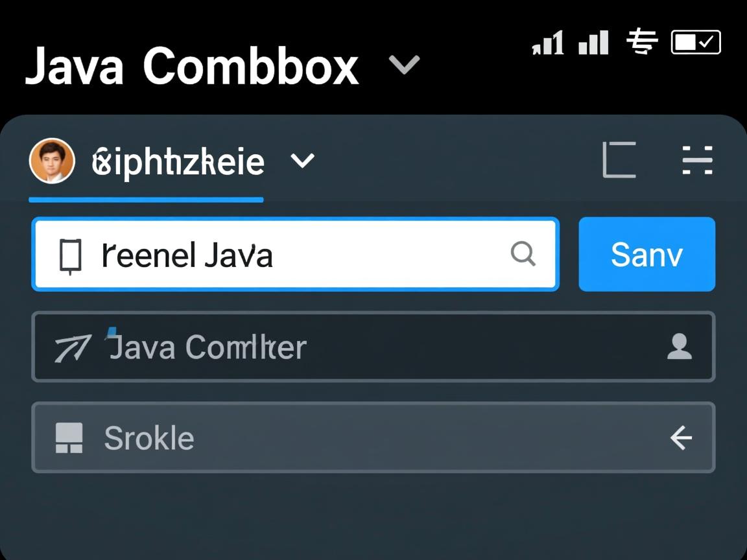Tap the cellular signal bars

(548, 43)
